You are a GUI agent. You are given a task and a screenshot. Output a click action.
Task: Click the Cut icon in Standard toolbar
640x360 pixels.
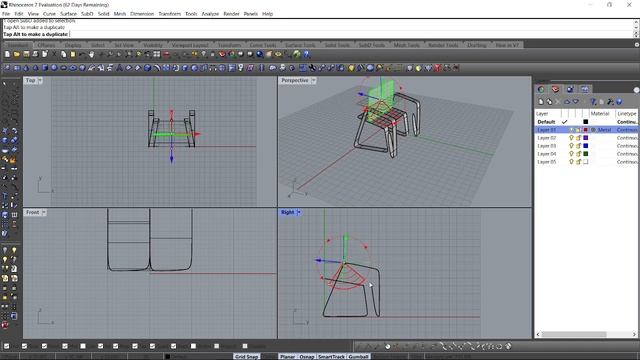coord(54,54)
